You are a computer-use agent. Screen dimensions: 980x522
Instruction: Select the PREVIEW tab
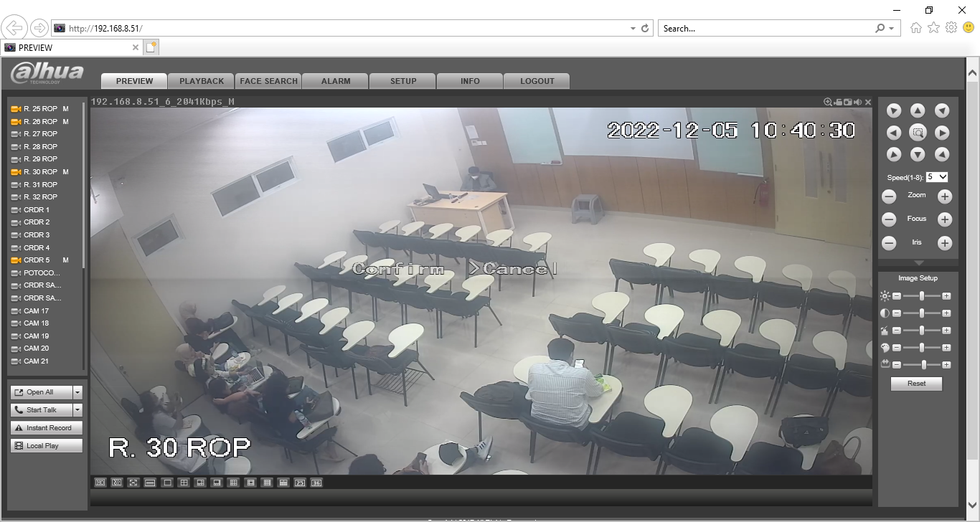134,81
